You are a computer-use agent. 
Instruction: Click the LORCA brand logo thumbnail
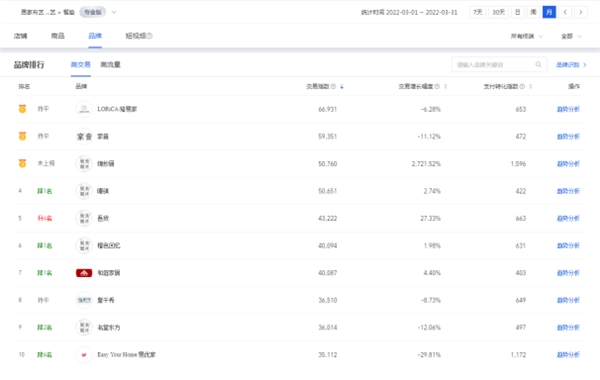[x=84, y=109]
